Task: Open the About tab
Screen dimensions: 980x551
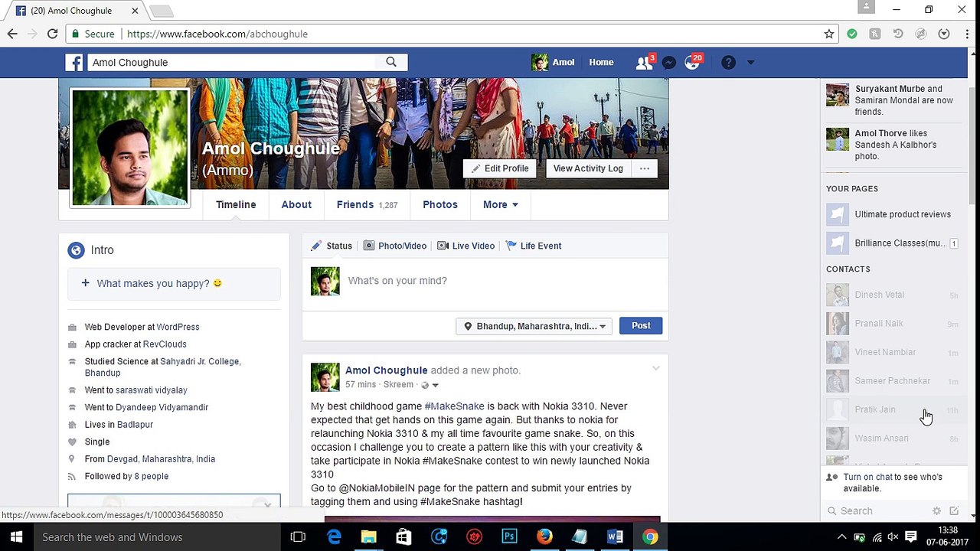Action: coord(296,204)
